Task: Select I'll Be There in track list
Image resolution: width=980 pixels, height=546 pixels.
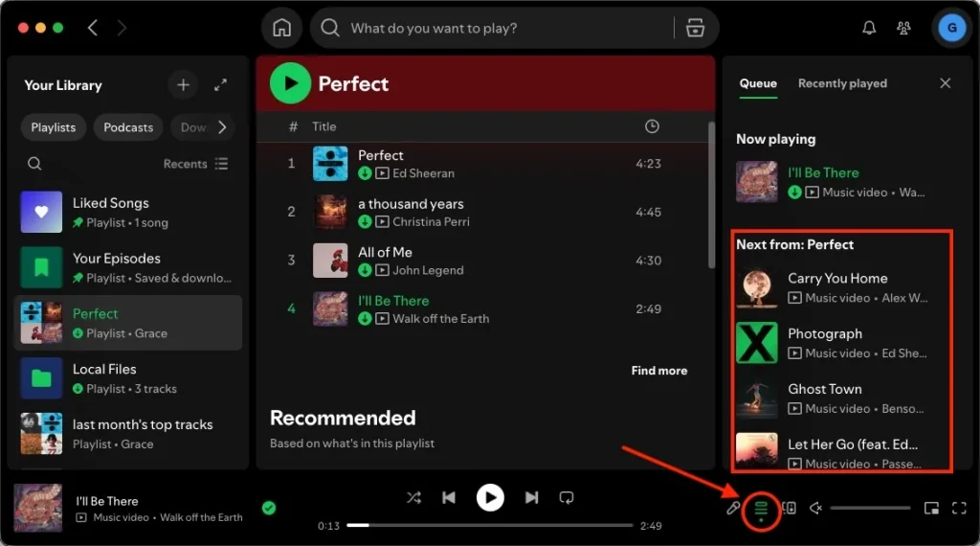Action: 485,309
